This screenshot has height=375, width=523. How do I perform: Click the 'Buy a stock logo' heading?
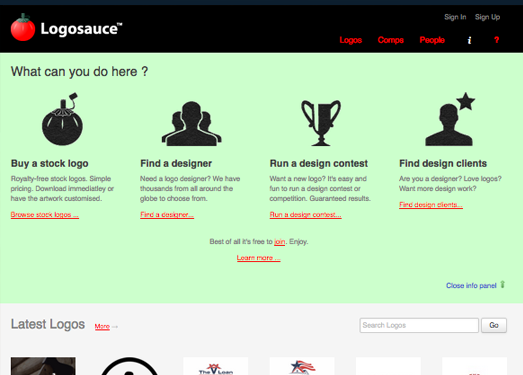pos(49,163)
